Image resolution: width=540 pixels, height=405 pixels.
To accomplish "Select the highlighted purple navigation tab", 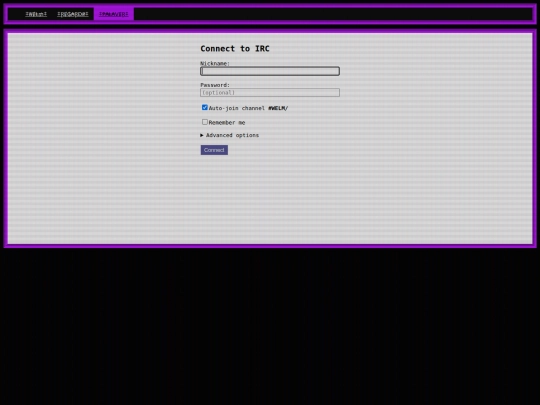I will pyautogui.click(x=114, y=14).
